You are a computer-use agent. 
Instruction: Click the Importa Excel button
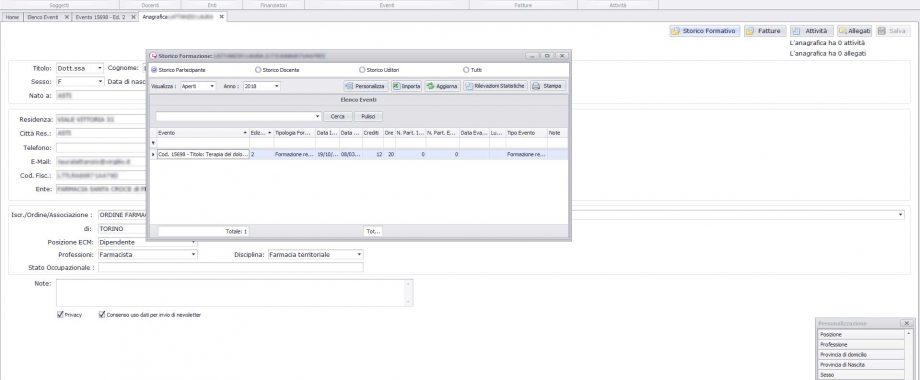point(407,86)
